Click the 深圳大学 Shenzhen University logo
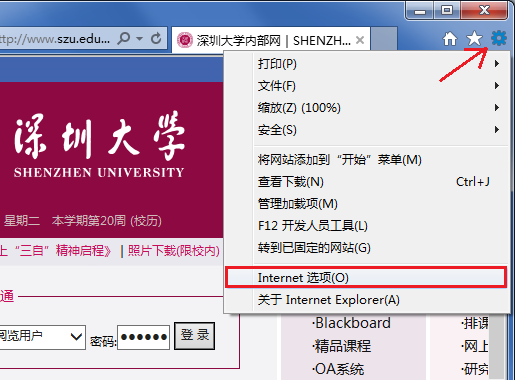Image resolution: width=515 pixels, height=380 pixels. click(x=99, y=144)
